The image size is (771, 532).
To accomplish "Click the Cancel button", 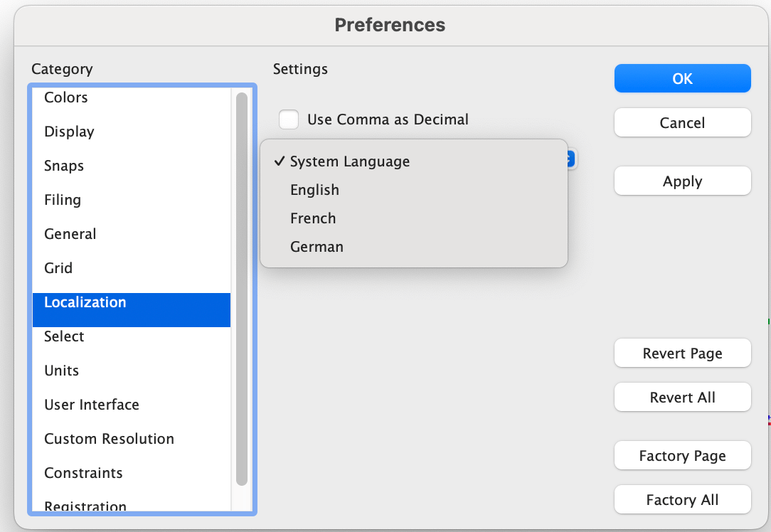I will 682,123.
